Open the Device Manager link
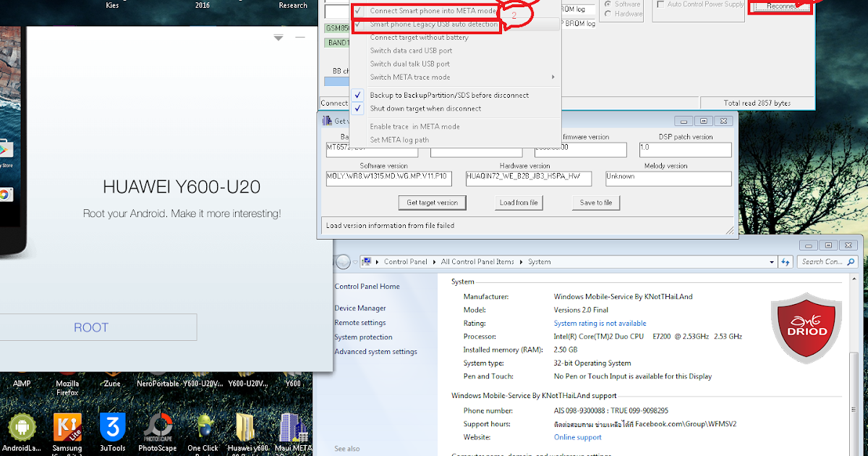The height and width of the screenshot is (456, 868). 360,308
